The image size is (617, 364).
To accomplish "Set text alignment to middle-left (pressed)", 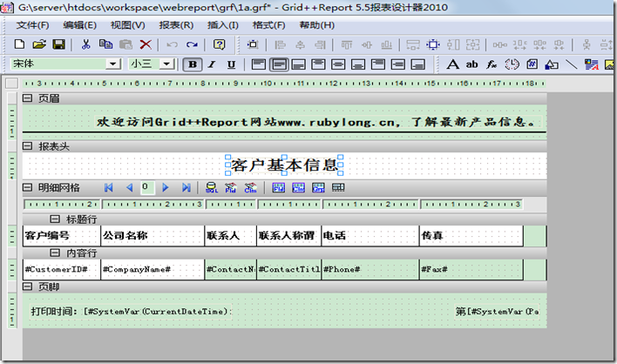I will (279, 64).
